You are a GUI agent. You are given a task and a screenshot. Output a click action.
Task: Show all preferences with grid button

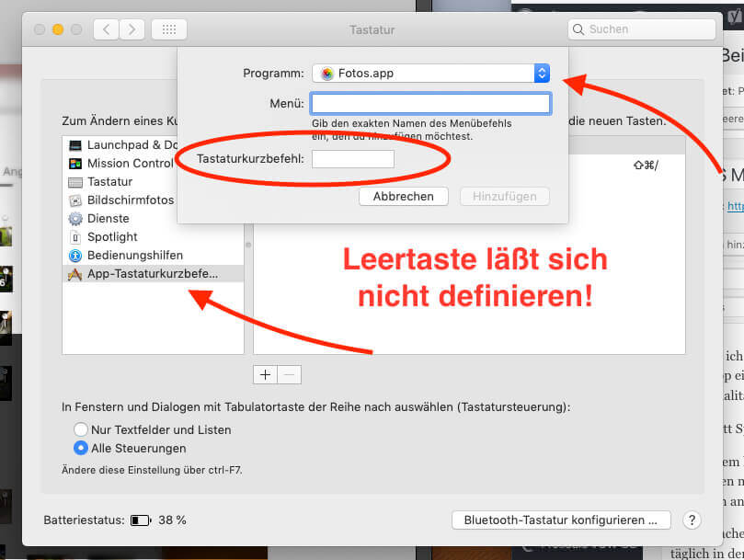(168, 29)
